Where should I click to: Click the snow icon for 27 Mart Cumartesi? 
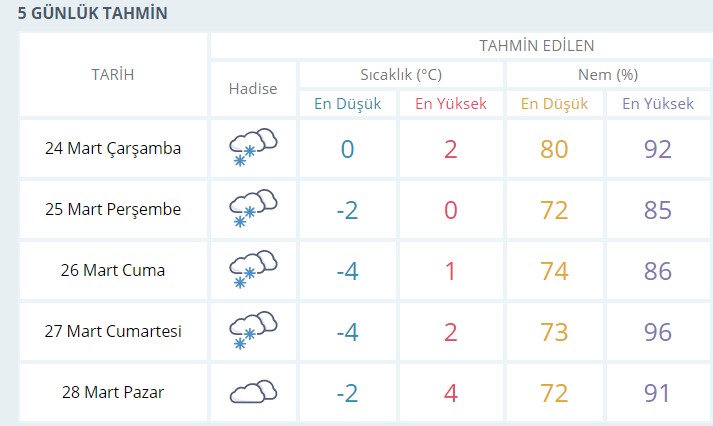tap(253, 331)
